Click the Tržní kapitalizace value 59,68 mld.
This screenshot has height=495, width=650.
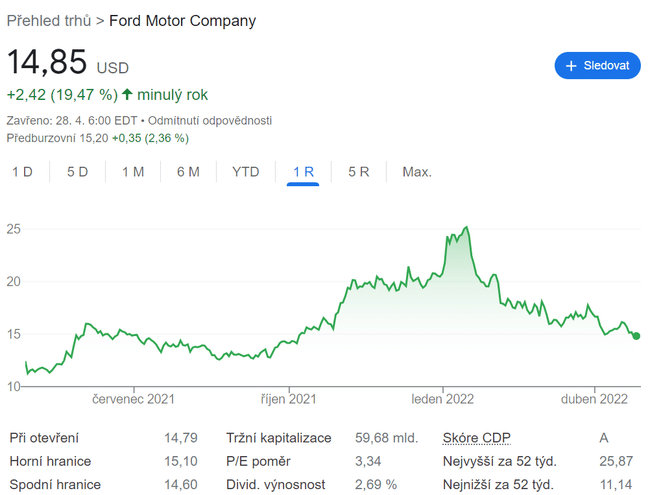[x=387, y=438]
